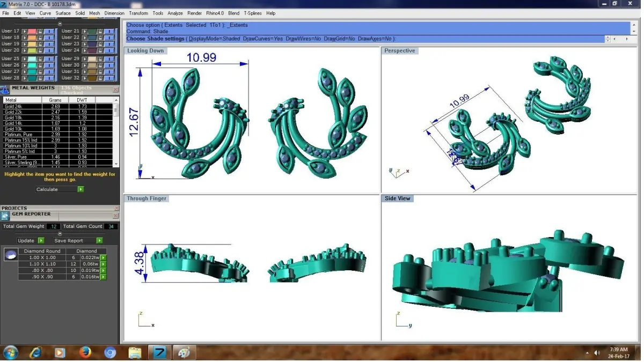Click the lock icon for User 26
The image size is (644, 362).
point(40,65)
